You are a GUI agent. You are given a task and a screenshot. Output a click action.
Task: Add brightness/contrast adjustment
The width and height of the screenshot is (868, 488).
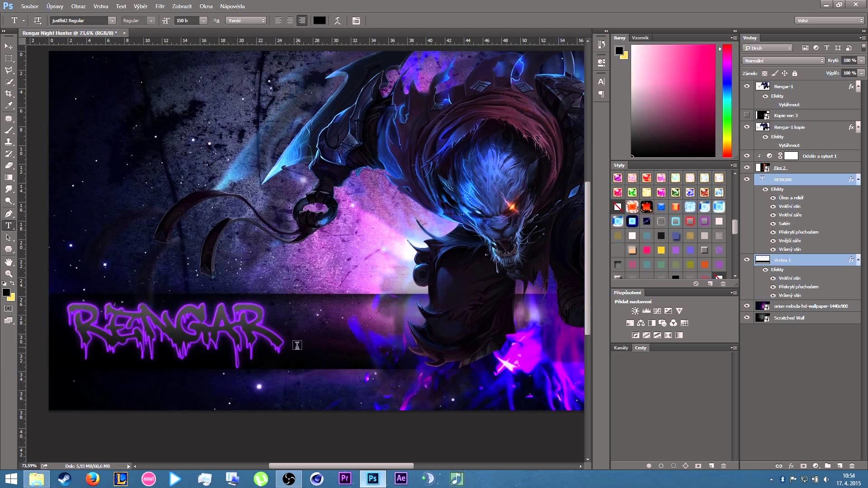635,311
